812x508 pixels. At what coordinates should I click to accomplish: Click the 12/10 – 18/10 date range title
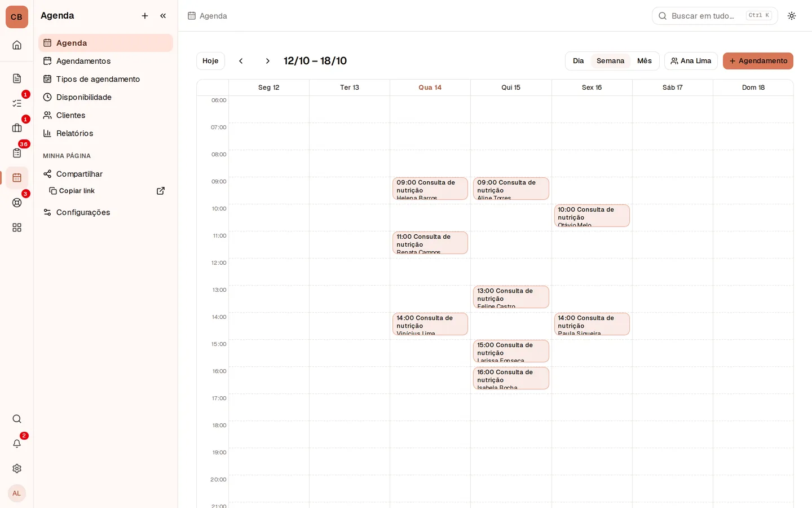(x=315, y=61)
